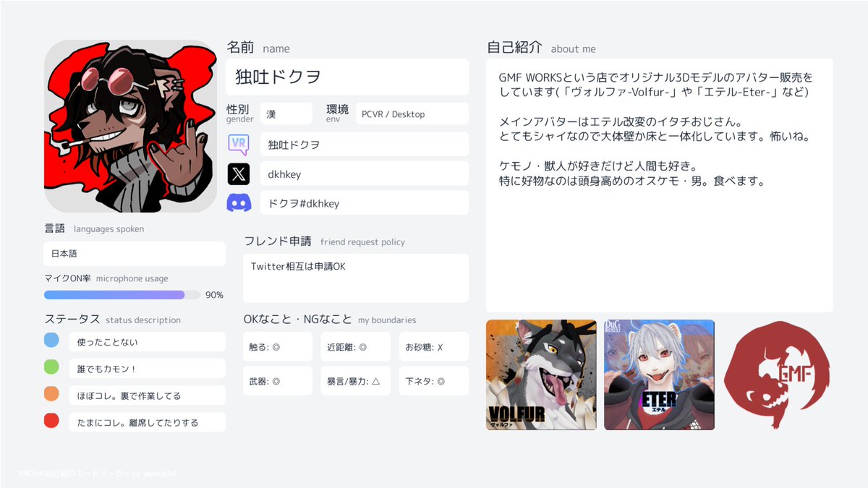Select the red status indicator

[51, 421]
